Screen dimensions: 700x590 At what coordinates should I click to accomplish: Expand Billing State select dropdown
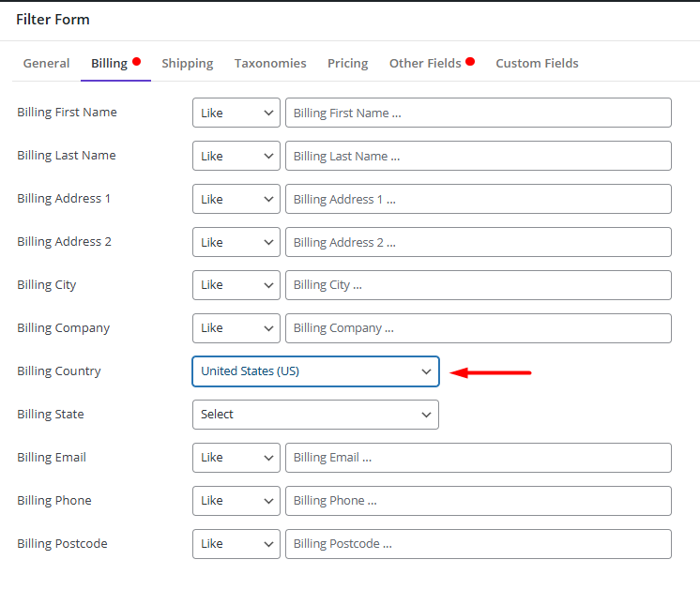(x=315, y=415)
